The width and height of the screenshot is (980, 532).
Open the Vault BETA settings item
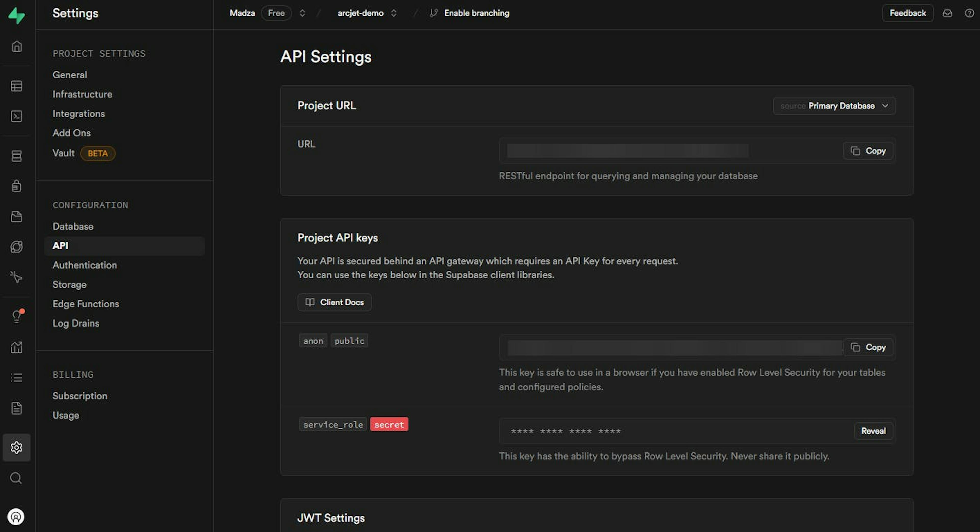tap(64, 153)
